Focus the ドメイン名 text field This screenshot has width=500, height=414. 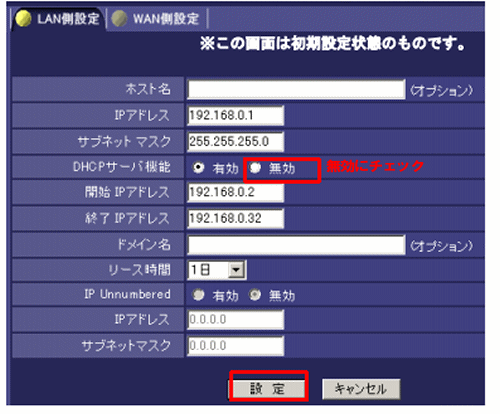tap(296, 245)
